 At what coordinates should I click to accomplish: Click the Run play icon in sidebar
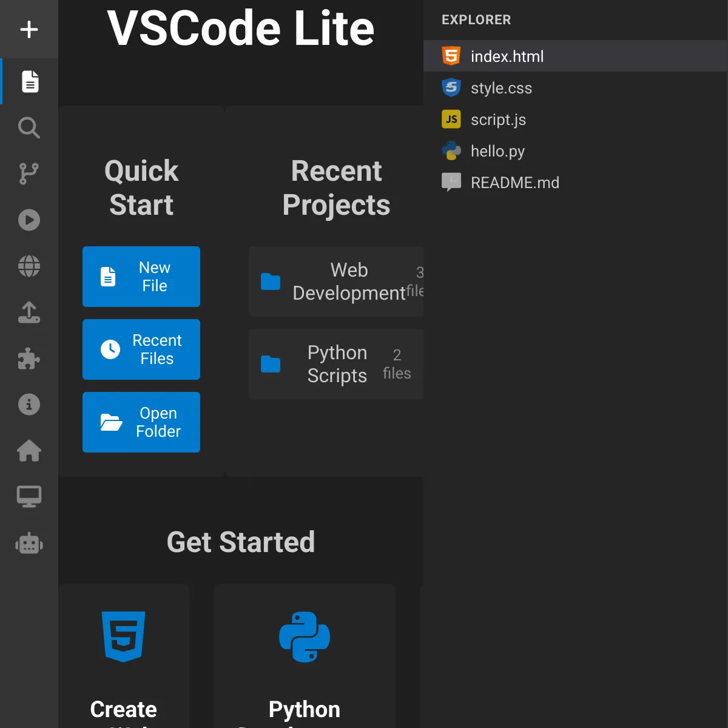[x=29, y=220]
